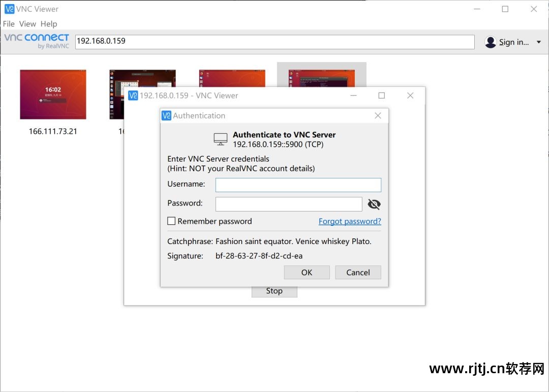Image resolution: width=549 pixels, height=392 pixels.
Task: Close the 192.168.0.159 VNC Viewer window
Action: [x=410, y=95]
